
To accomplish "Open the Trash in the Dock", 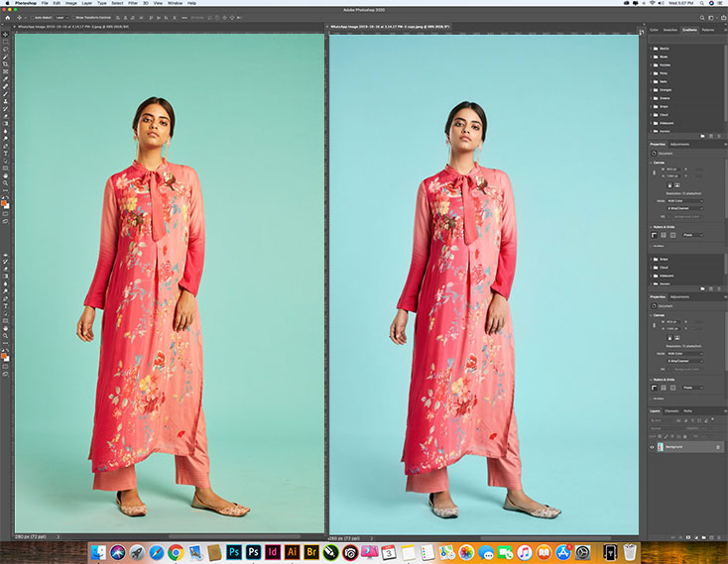I will 630,552.
